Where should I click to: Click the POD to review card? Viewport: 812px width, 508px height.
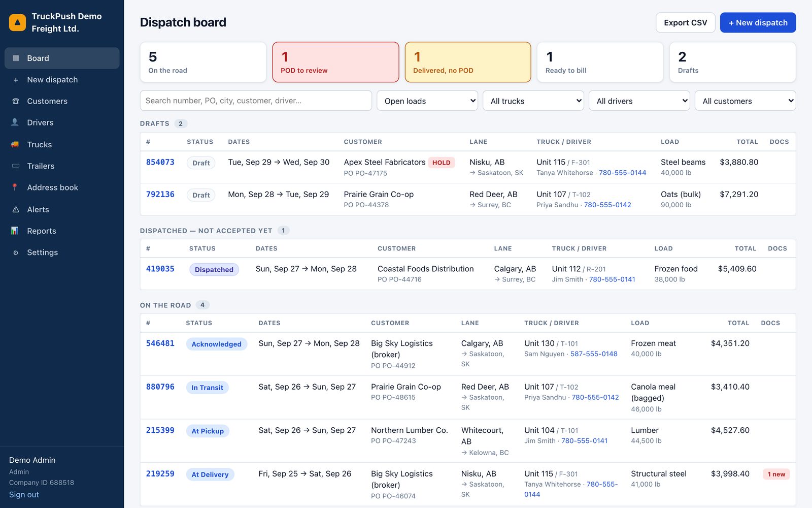[x=335, y=62]
